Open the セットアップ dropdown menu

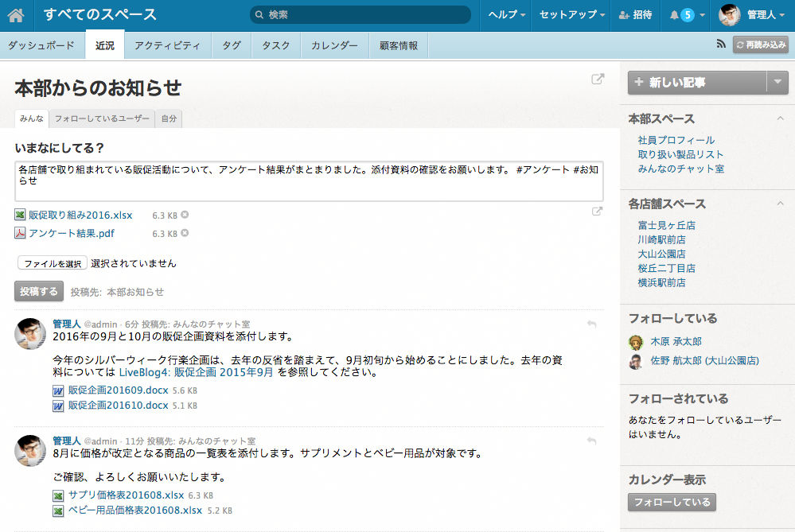(571, 15)
